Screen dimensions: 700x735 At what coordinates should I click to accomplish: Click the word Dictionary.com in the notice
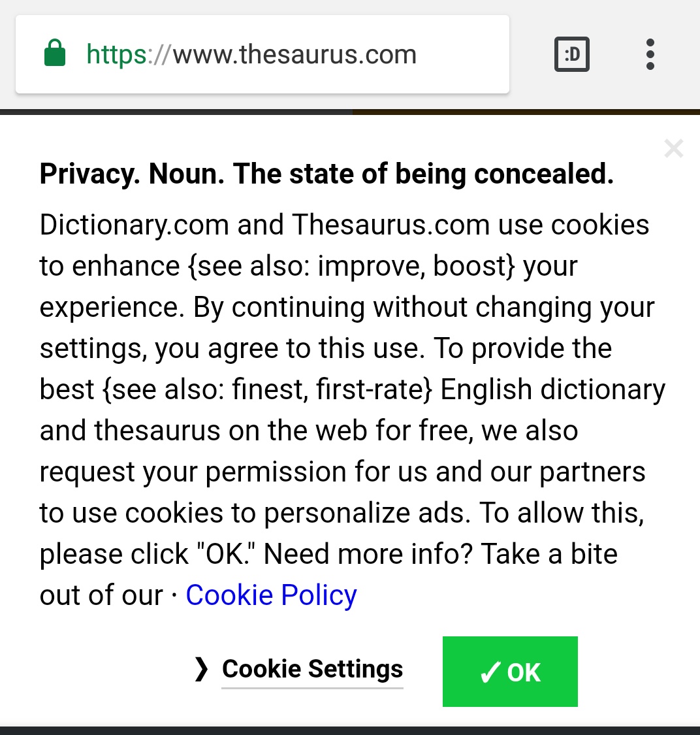134,225
